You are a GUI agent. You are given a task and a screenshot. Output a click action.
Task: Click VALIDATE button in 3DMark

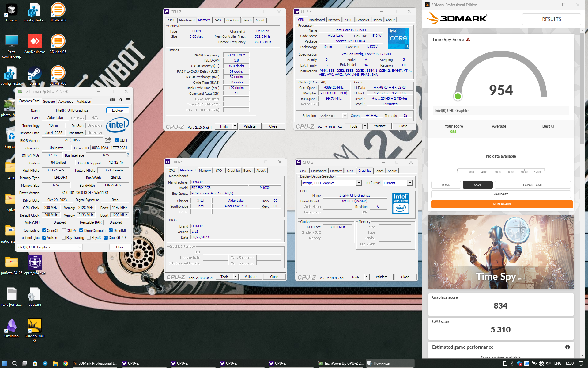(501, 194)
